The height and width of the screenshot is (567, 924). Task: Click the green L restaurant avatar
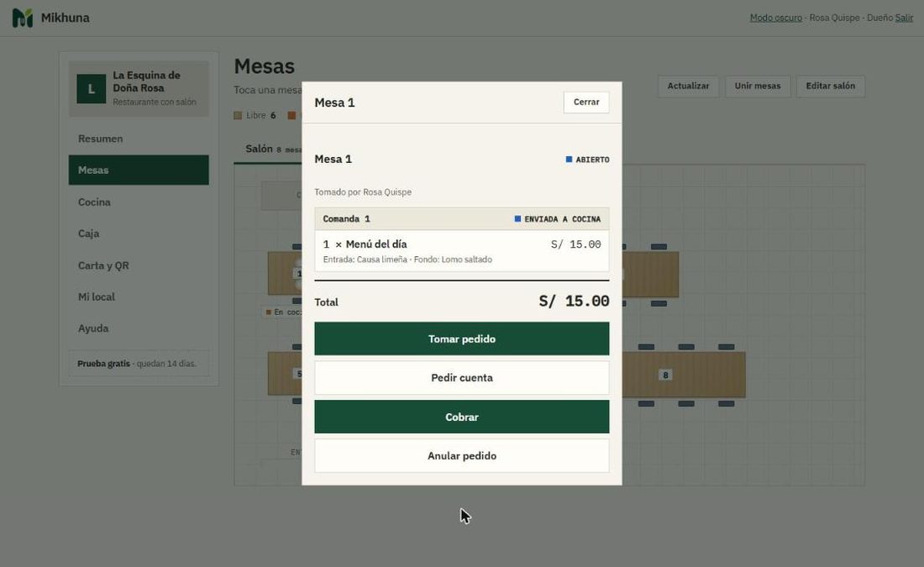(x=92, y=89)
